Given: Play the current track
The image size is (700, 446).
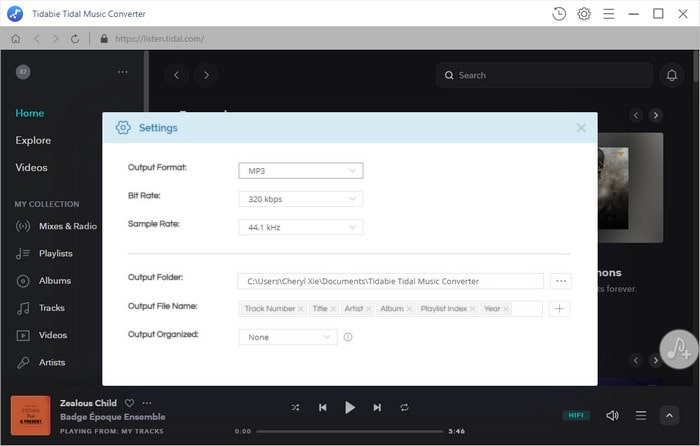Looking at the screenshot, I should [x=350, y=408].
